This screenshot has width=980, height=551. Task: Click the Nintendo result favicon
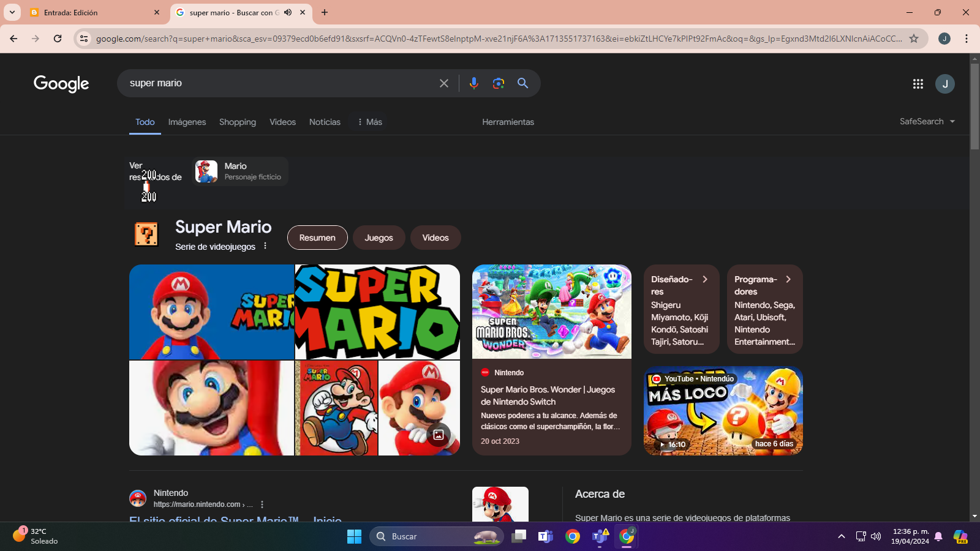pyautogui.click(x=138, y=498)
